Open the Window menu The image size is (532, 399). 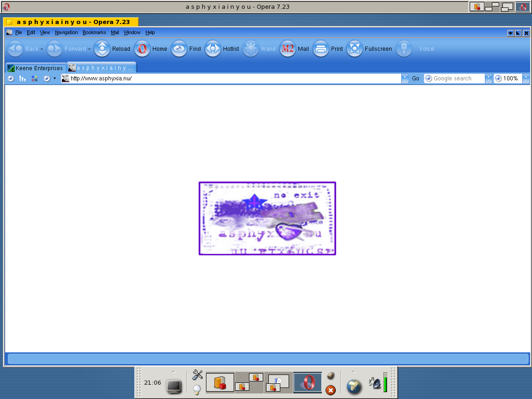132,33
